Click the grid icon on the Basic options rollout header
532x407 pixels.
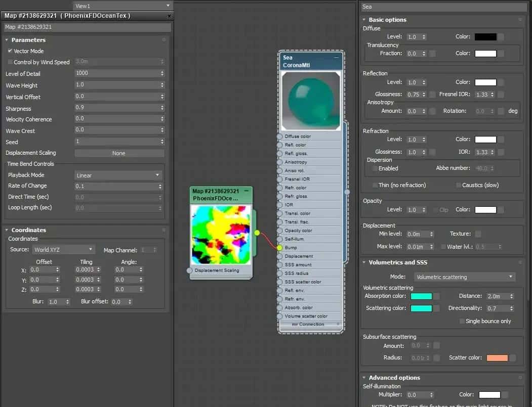[x=521, y=20]
